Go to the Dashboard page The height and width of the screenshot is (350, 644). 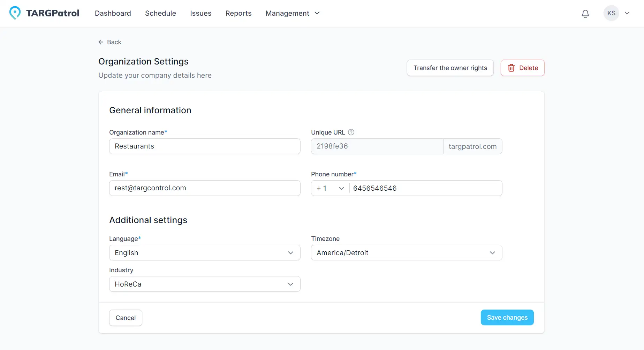[x=113, y=13]
